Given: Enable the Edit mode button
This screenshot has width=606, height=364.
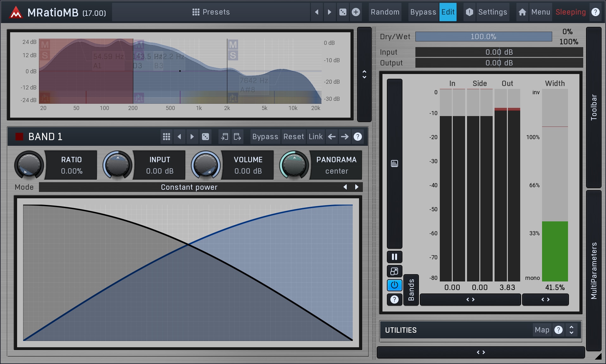Looking at the screenshot, I should tap(448, 12).
